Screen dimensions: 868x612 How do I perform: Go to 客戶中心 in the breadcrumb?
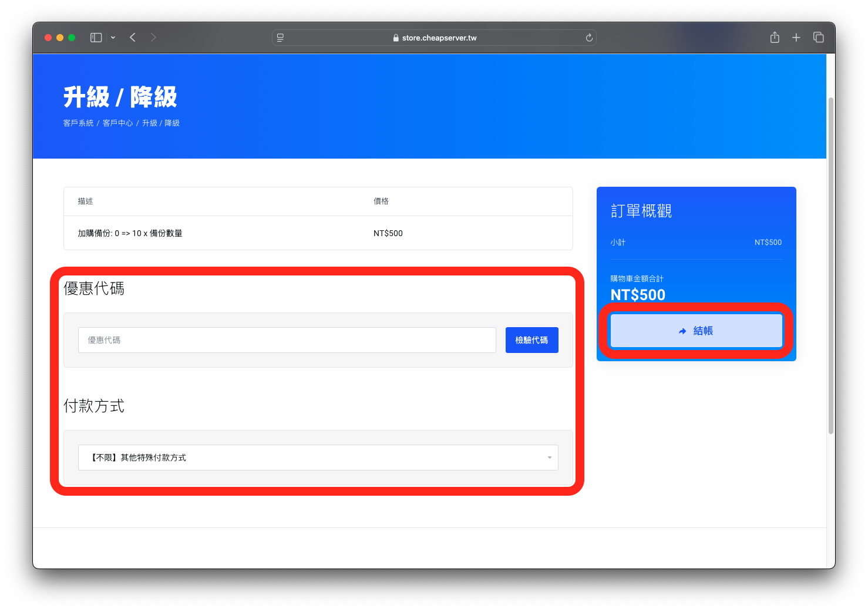click(x=117, y=123)
